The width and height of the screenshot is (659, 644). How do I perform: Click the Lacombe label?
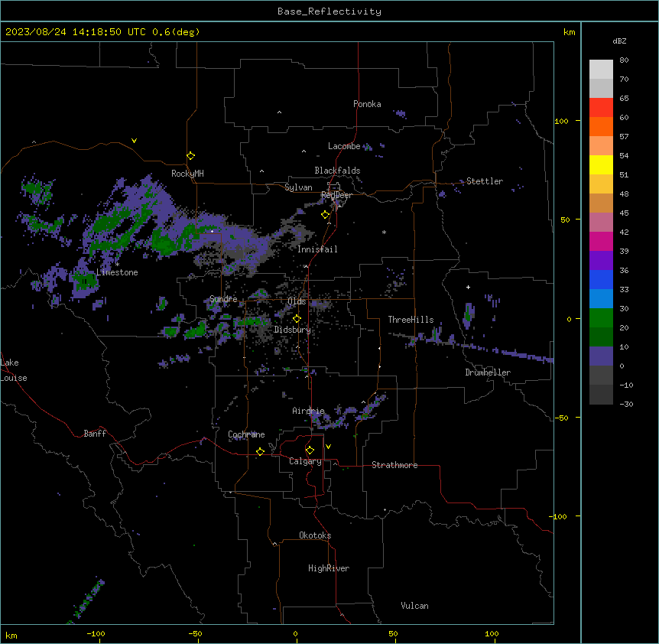(x=344, y=146)
